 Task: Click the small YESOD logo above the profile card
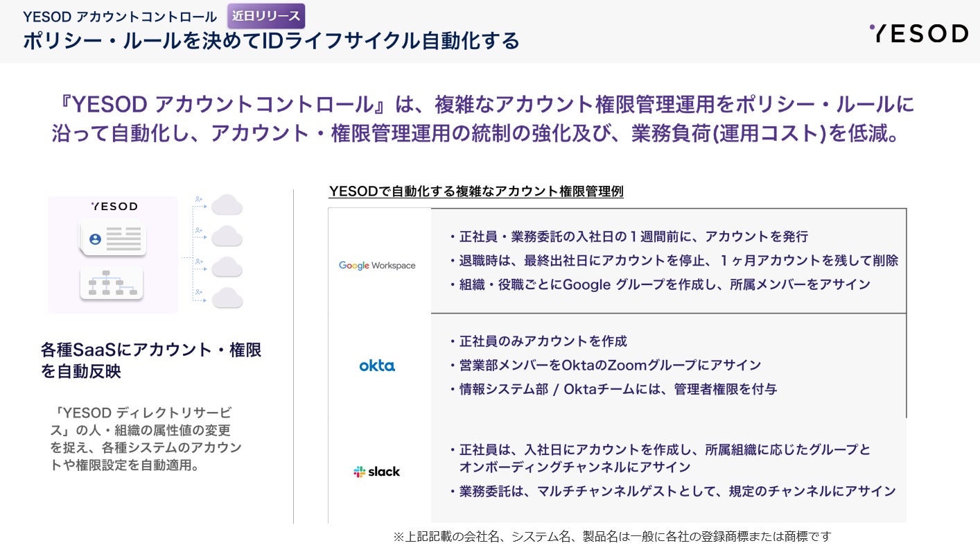114,206
